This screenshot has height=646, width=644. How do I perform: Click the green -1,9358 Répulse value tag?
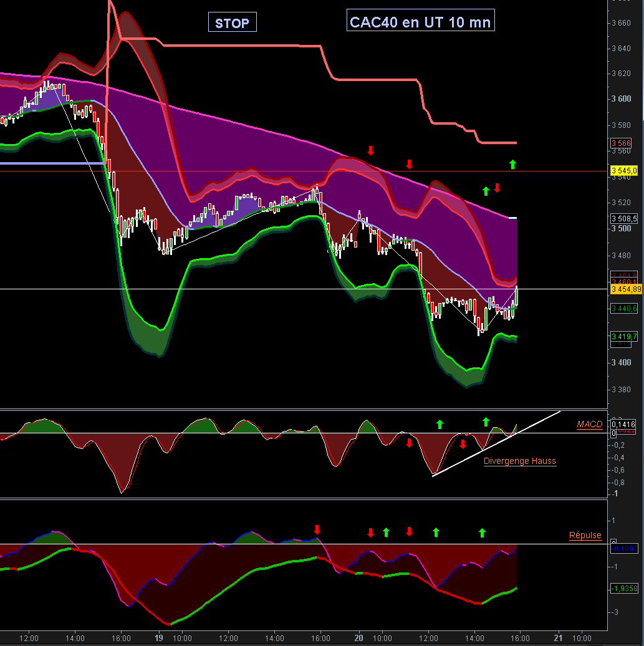point(624,589)
